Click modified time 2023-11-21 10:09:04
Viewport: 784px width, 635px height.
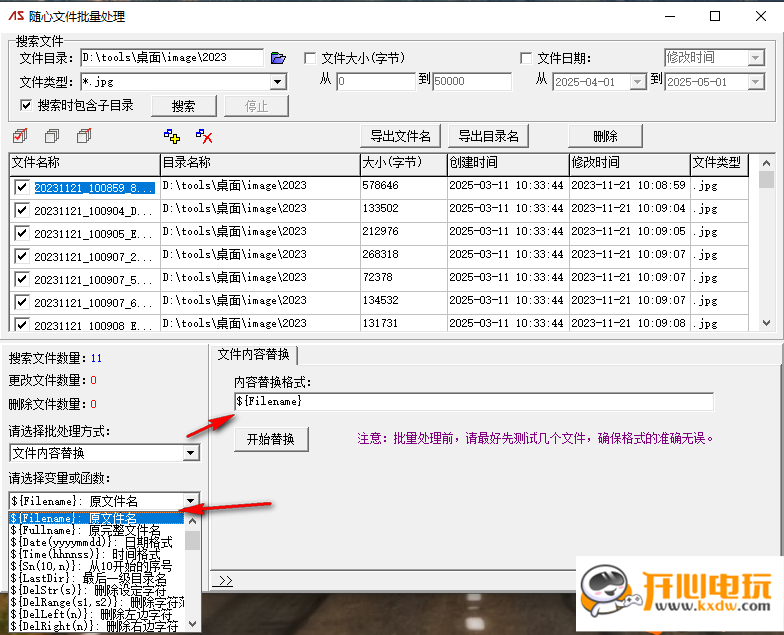(628, 208)
